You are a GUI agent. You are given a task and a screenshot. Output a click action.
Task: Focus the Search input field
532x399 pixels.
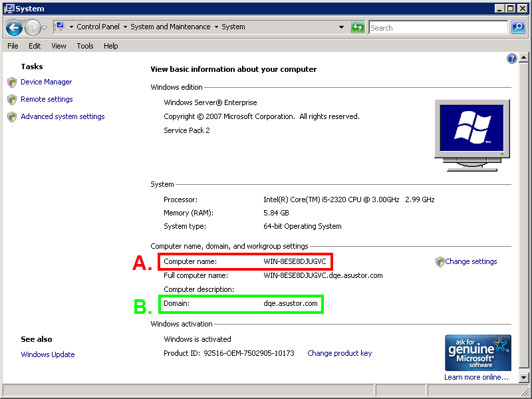438,27
